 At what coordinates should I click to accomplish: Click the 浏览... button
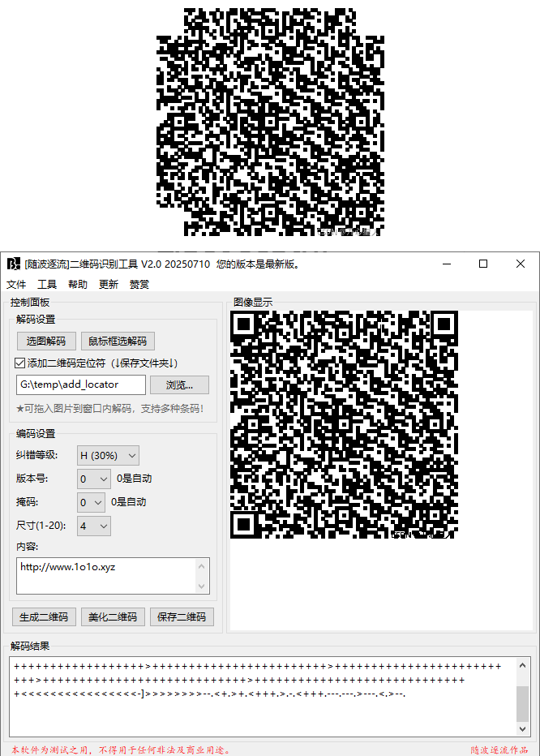click(179, 384)
